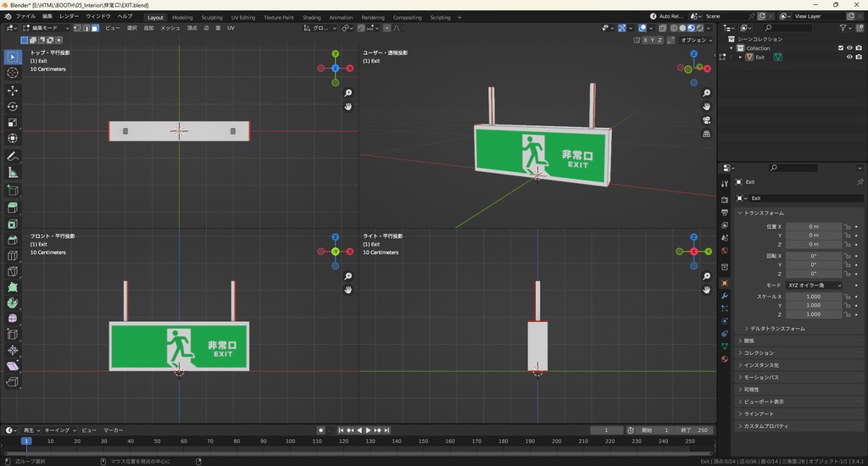The width and height of the screenshot is (868, 466).
Task: Select the Smooth tool
Action: [x=13, y=319]
